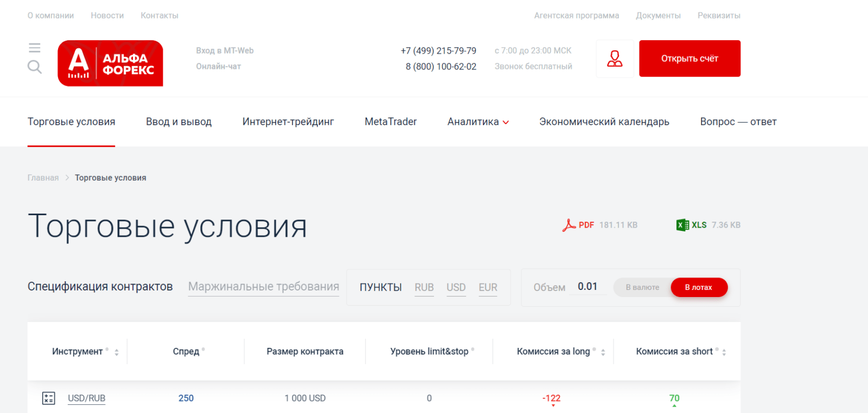Click the PDF file icon
The image size is (868, 413).
(x=569, y=225)
